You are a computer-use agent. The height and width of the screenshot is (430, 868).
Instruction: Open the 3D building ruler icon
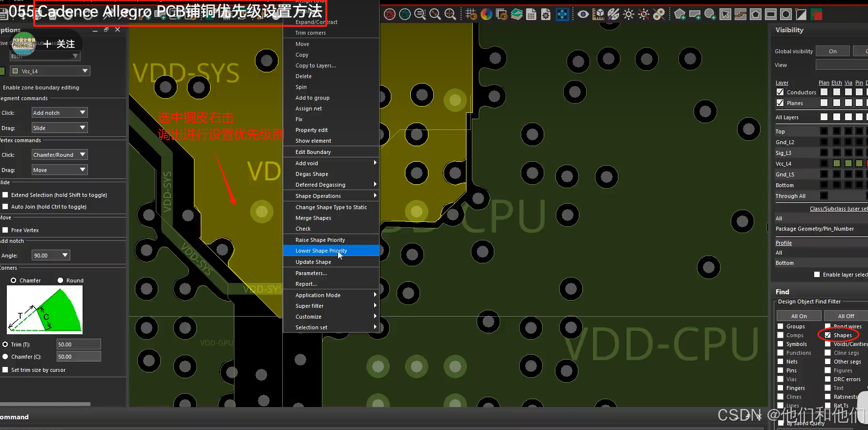(598, 14)
